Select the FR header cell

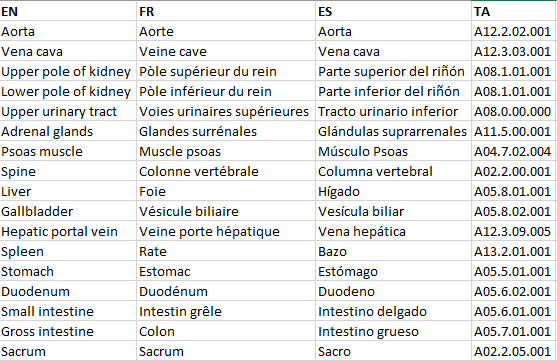[226, 11]
